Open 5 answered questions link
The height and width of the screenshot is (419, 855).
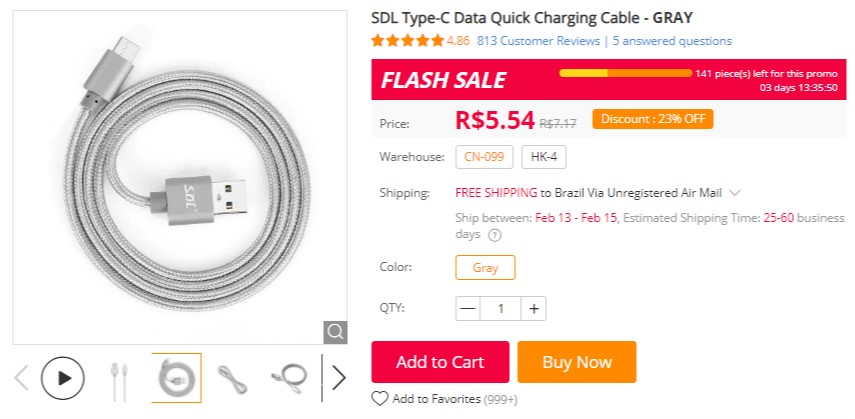tap(672, 41)
